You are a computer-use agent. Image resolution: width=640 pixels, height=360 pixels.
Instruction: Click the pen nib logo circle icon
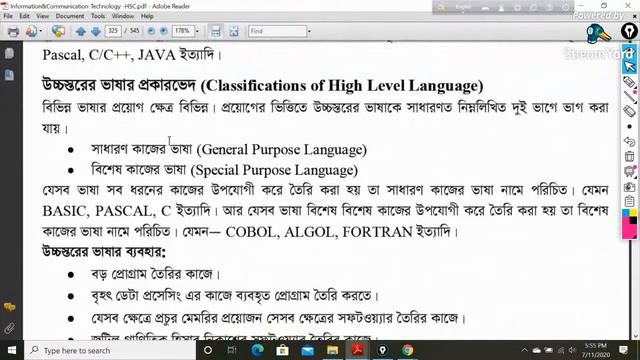(x=629, y=32)
